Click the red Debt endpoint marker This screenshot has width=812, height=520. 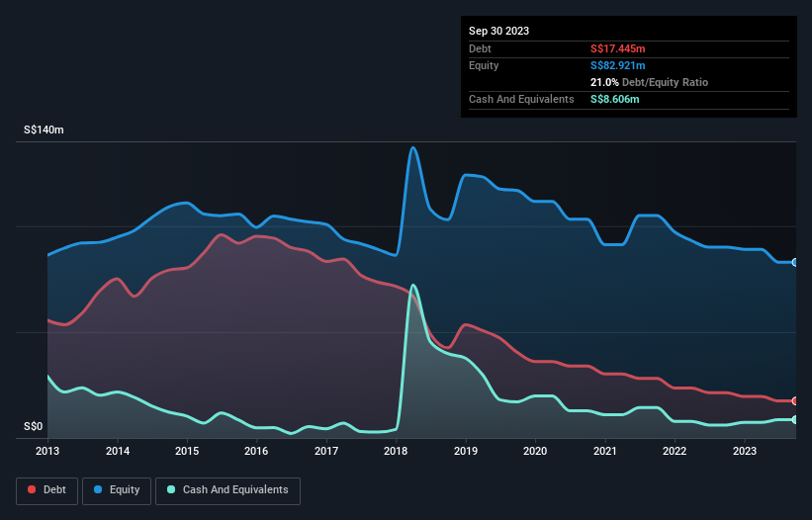(795, 401)
